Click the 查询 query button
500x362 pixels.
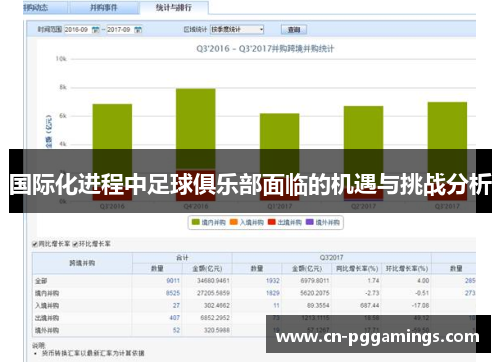294,30
